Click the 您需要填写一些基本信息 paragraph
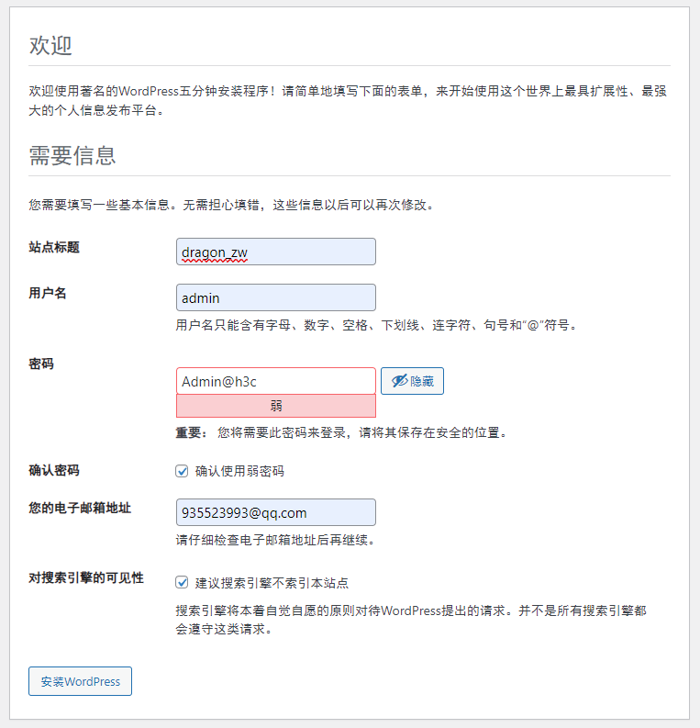The width and height of the screenshot is (700, 728). tap(232, 205)
